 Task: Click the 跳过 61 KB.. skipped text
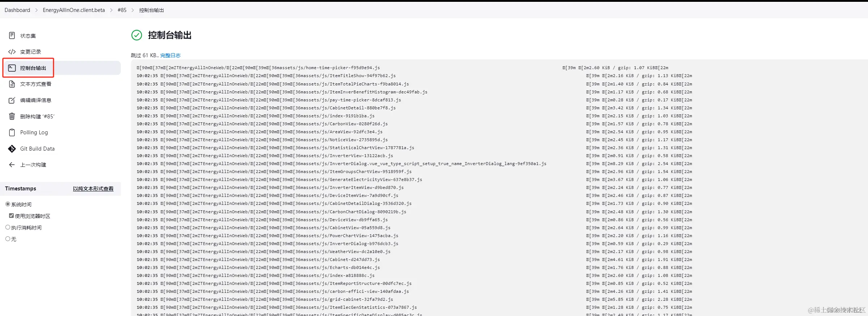145,55
